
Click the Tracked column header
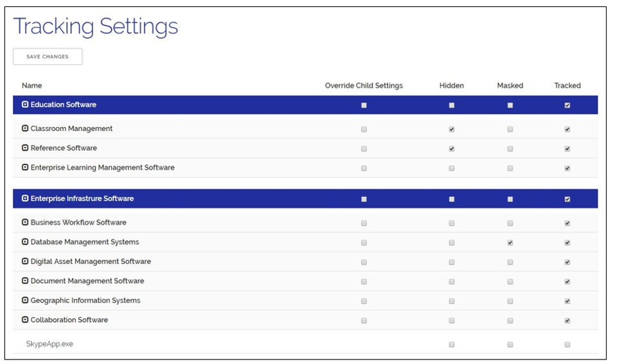tap(568, 85)
